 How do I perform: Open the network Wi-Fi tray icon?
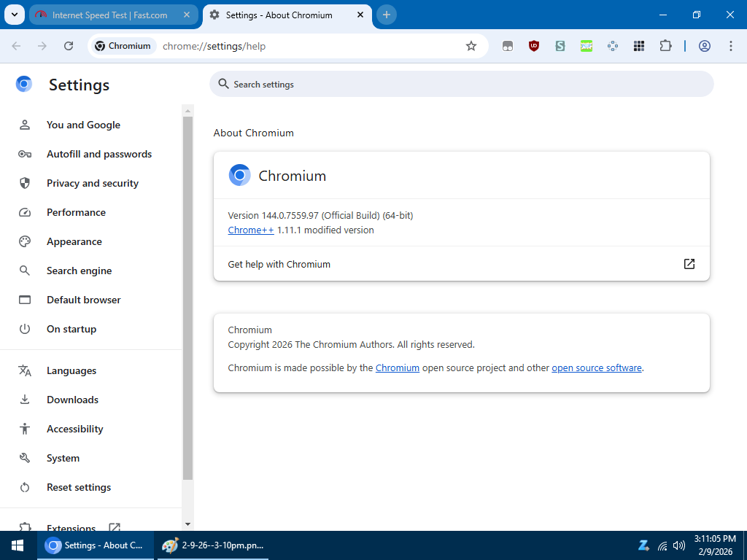tap(662, 545)
